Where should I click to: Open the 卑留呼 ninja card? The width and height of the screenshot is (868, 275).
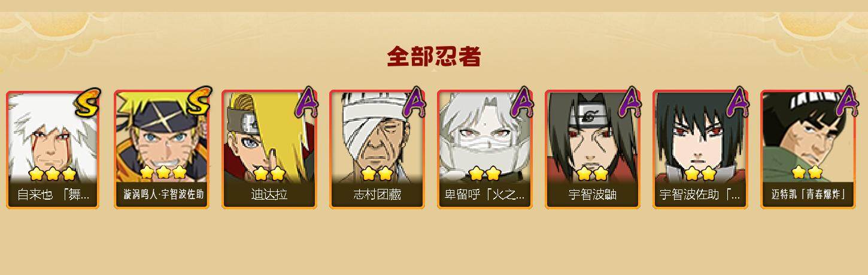click(x=485, y=149)
